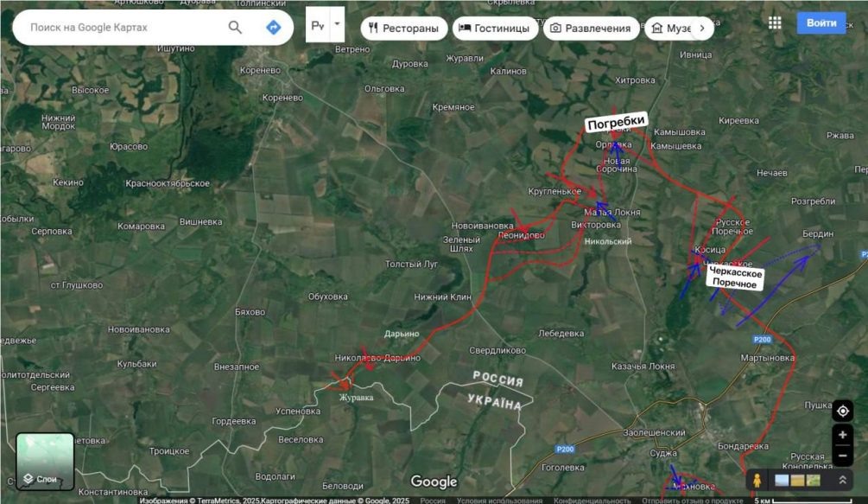Activate Street View with the Pegman icon
Viewport: 868px width, 504px height.
[757, 480]
